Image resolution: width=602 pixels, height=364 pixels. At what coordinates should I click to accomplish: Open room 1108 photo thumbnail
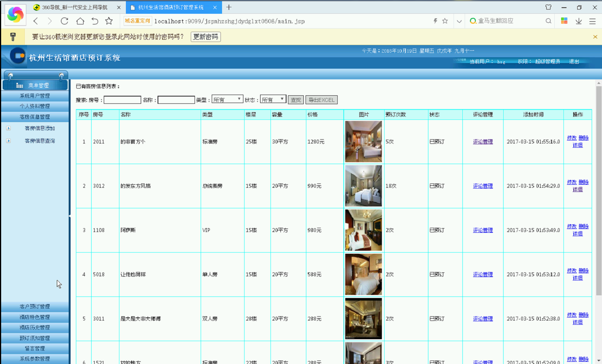pos(364,230)
